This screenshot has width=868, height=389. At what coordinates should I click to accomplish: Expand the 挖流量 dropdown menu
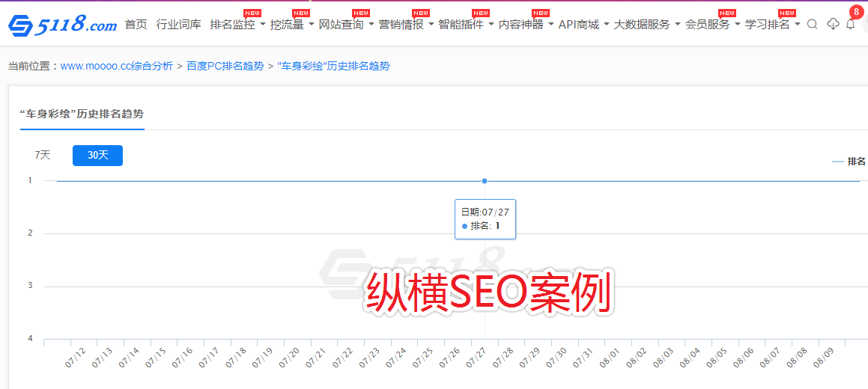point(292,25)
